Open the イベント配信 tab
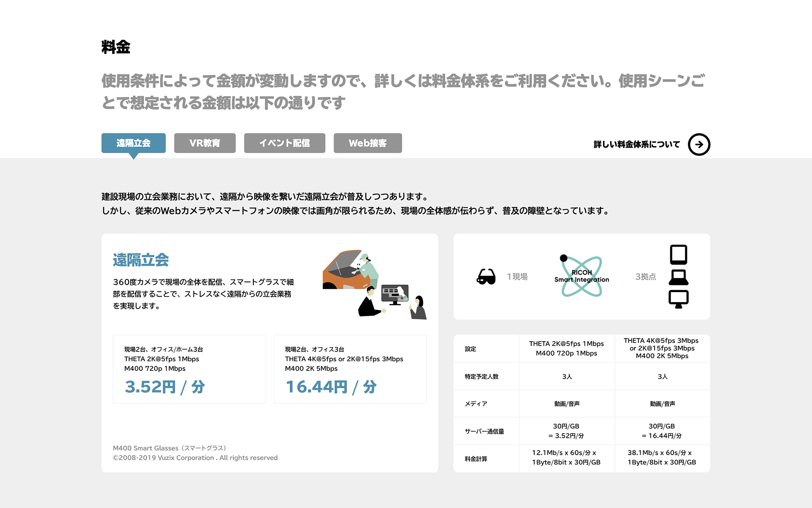Screen dimensions: 812x508 (x=284, y=143)
